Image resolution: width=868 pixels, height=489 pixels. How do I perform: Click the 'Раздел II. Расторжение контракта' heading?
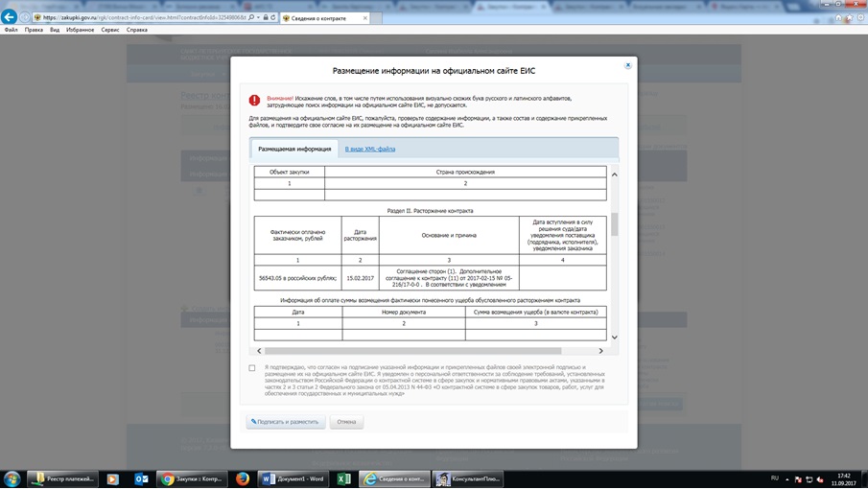(x=430, y=211)
